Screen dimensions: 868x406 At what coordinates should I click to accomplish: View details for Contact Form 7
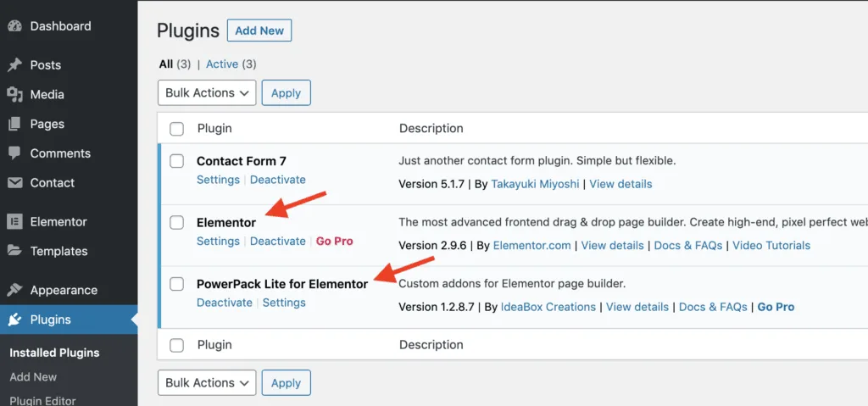tap(620, 184)
